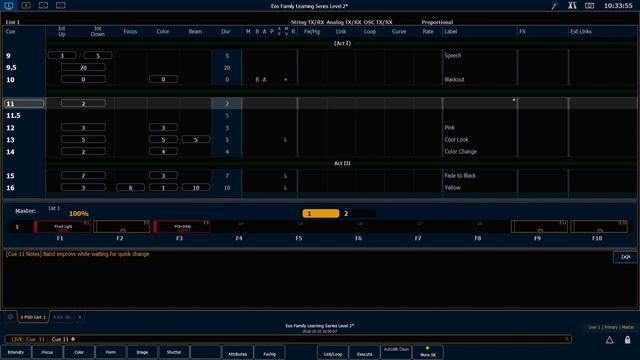Image resolution: width=640 pixels, height=360 pixels.
Task: Select the Front Light fader F1
Action: point(62,227)
